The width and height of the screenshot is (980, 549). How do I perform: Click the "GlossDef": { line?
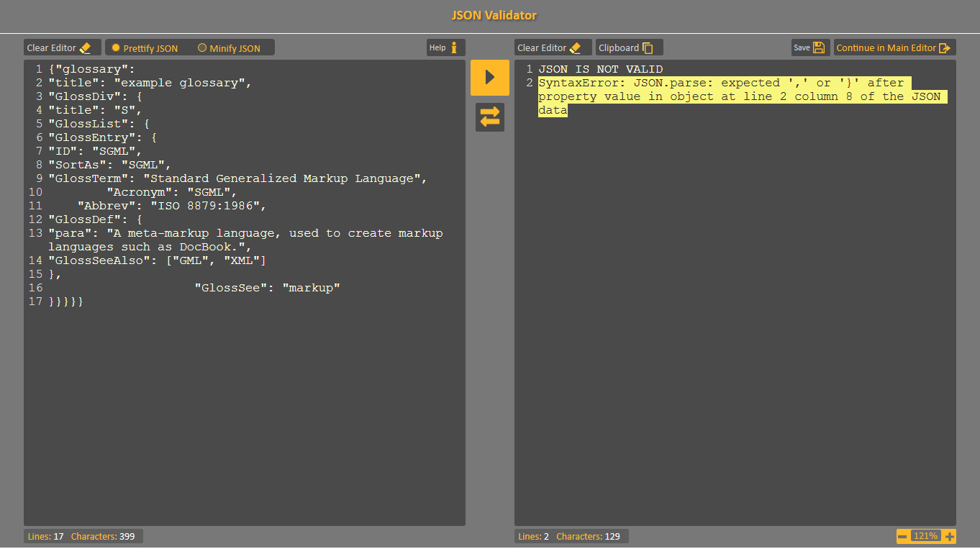96,219
